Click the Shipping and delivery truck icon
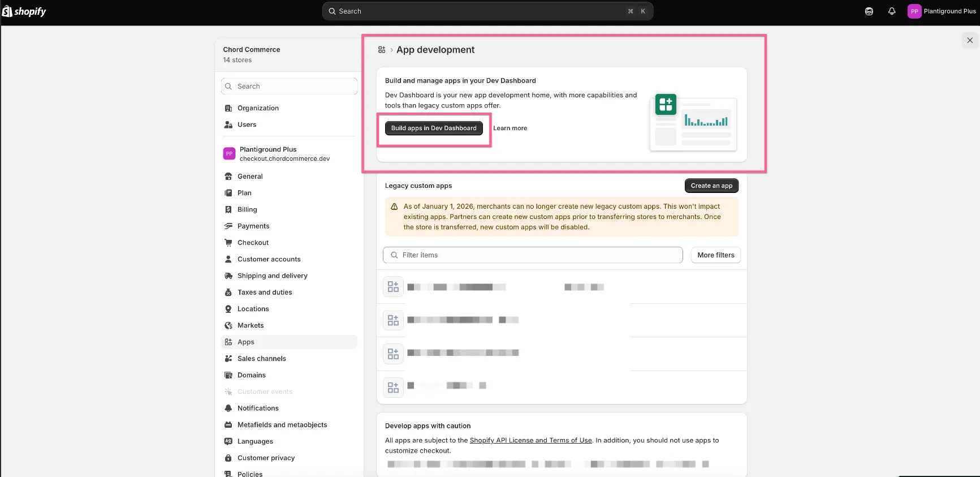The height and width of the screenshot is (477, 980). click(228, 276)
